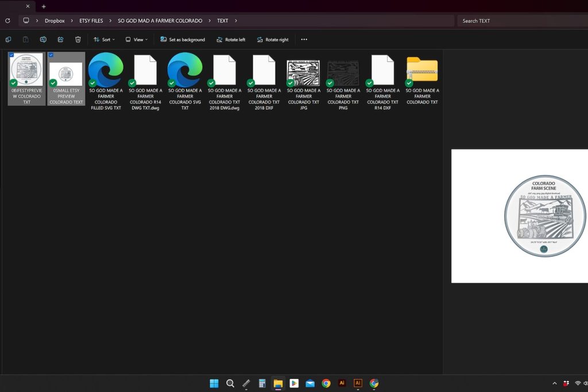Open the View dropdown menu
Image resolution: width=588 pixels, height=392 pixels.
click(137, 40)
